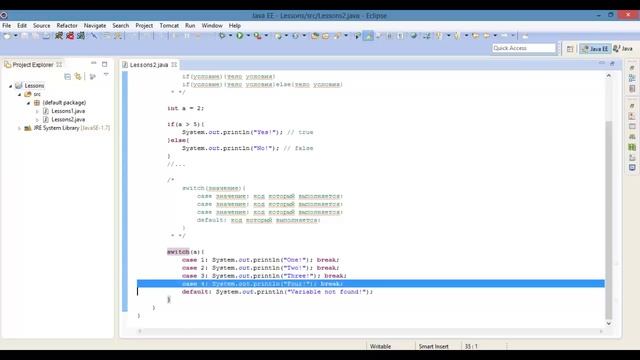
Task: Toggle Mark Occurrences highlighted toolbar button
Action: [368, 36]
